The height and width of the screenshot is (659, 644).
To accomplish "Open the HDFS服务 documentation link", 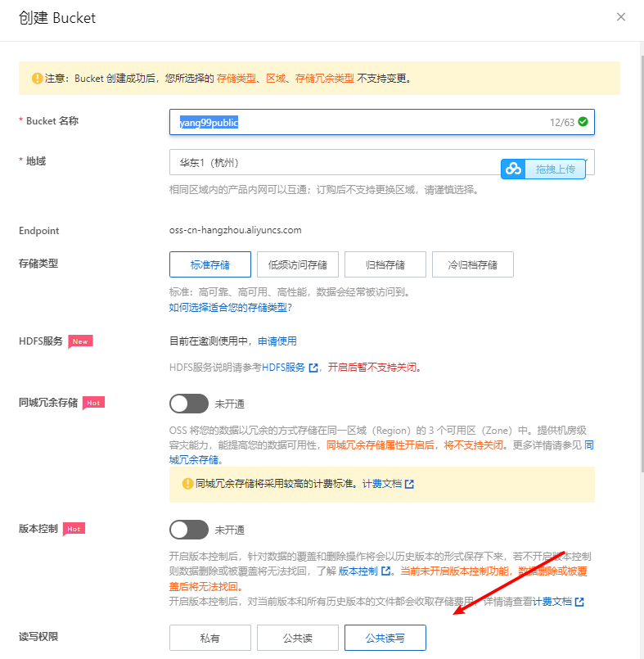I will point(284,368).
